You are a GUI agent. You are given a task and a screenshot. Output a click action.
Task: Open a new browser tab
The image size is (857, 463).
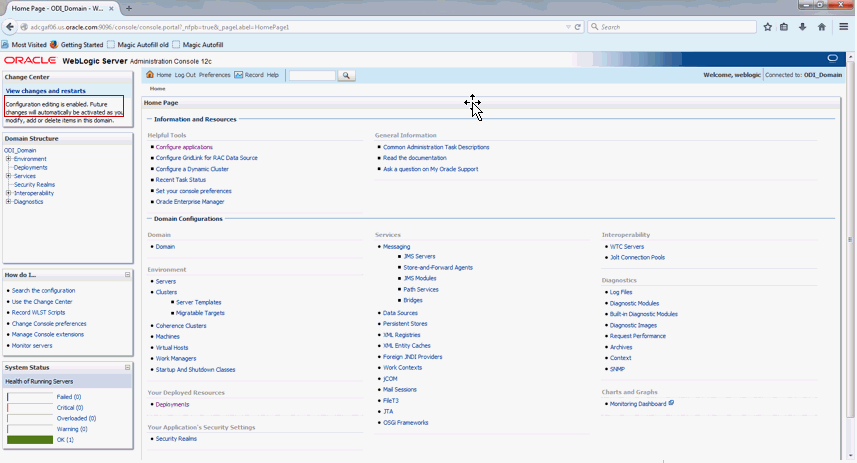click(x=129, y=8)
